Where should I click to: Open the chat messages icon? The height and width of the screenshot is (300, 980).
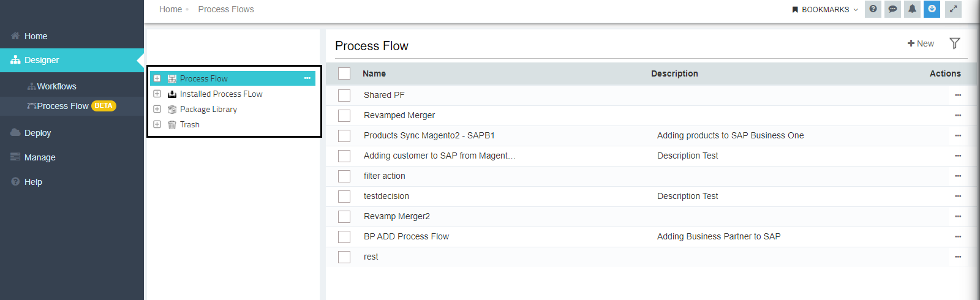click(x=892, y=9)
